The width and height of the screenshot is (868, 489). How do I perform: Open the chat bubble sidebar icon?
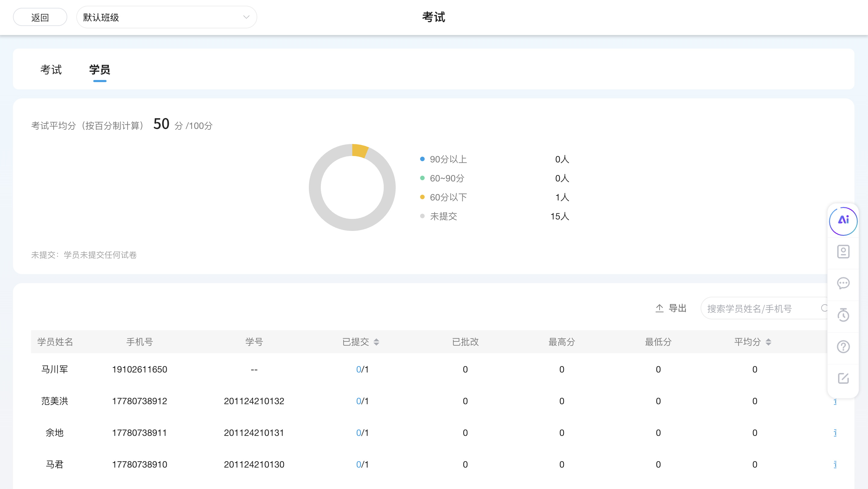tap(843, 283)
